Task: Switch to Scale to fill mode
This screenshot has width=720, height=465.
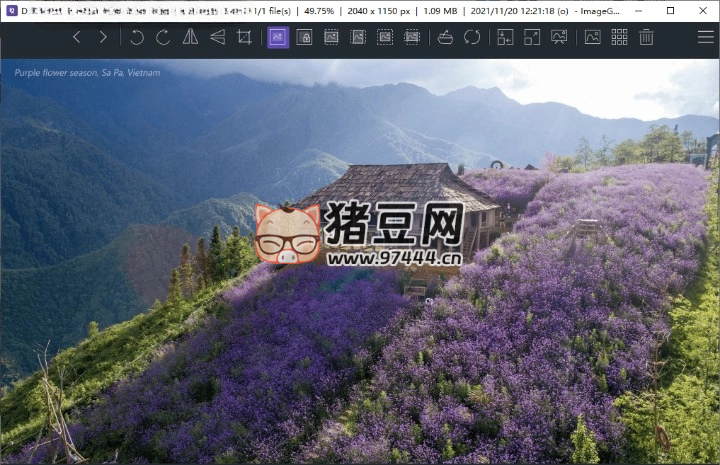Action: tap(412, 37)
